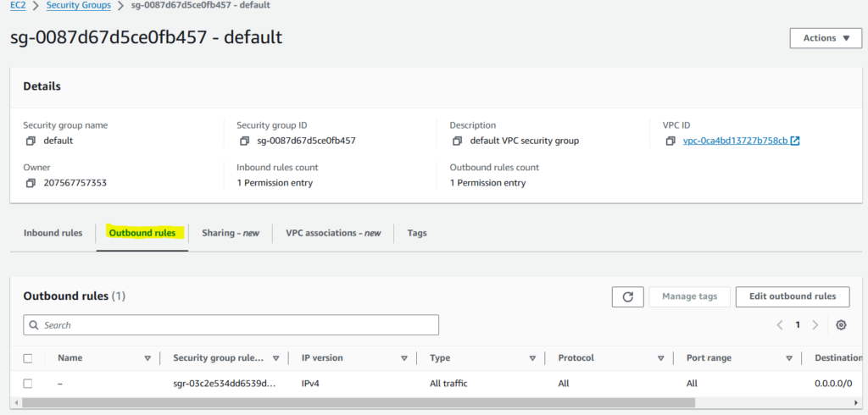The height and width of the screenshot is (415, 868).
Task: Copy the description text icon
Action: [x=458, y=141]
